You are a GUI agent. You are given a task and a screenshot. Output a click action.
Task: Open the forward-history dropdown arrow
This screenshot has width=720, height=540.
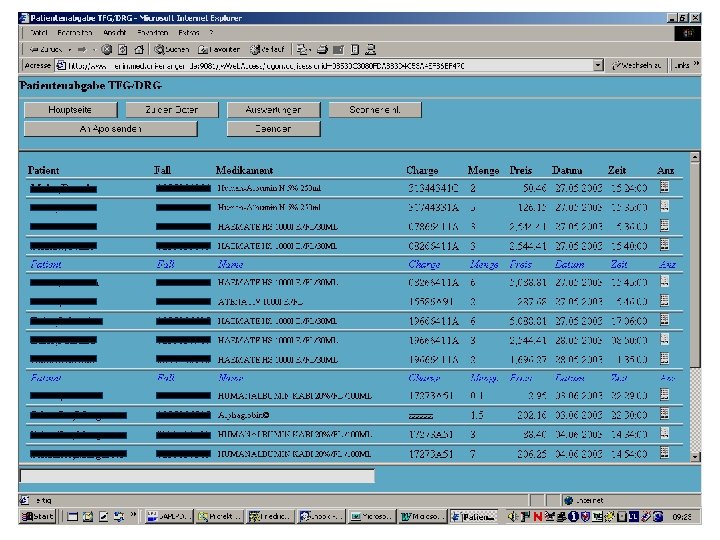pyautogui.click(x=94, y=50)
